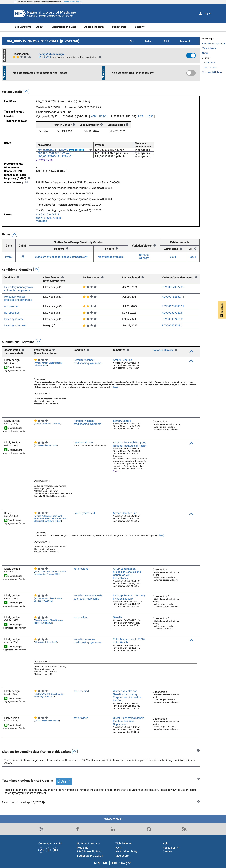Toggle the Somatic classification switch on
The height and width of the screenshot is (868, 226).
(x=191, y=73)
